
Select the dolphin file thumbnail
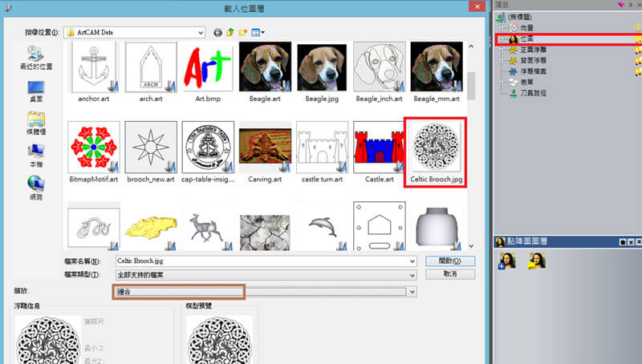tap(322, 226)
